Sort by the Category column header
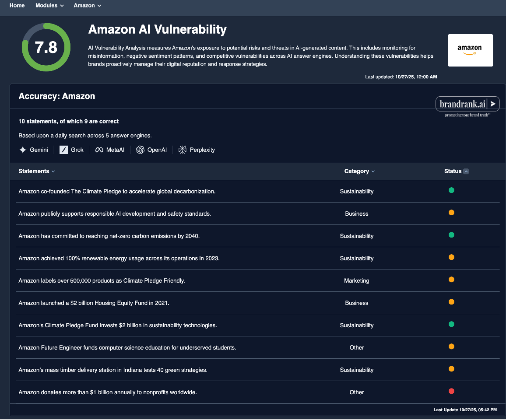506x420 pixels. (359, 171)
